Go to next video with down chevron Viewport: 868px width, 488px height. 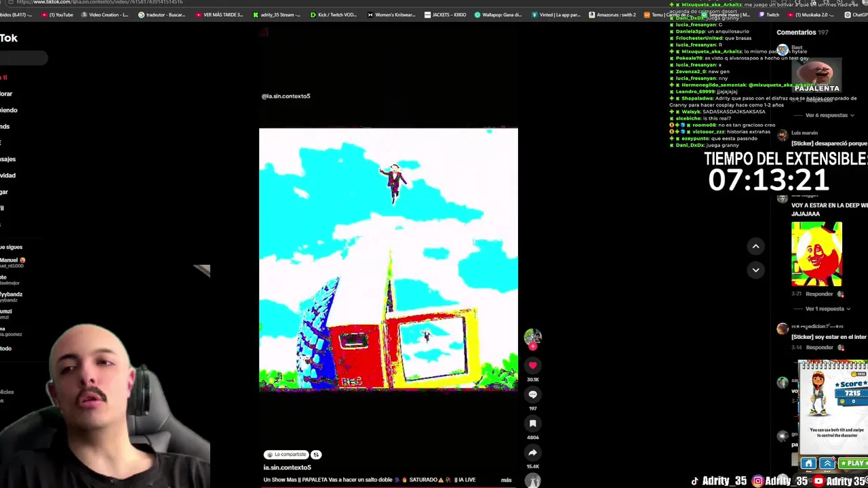755,270
